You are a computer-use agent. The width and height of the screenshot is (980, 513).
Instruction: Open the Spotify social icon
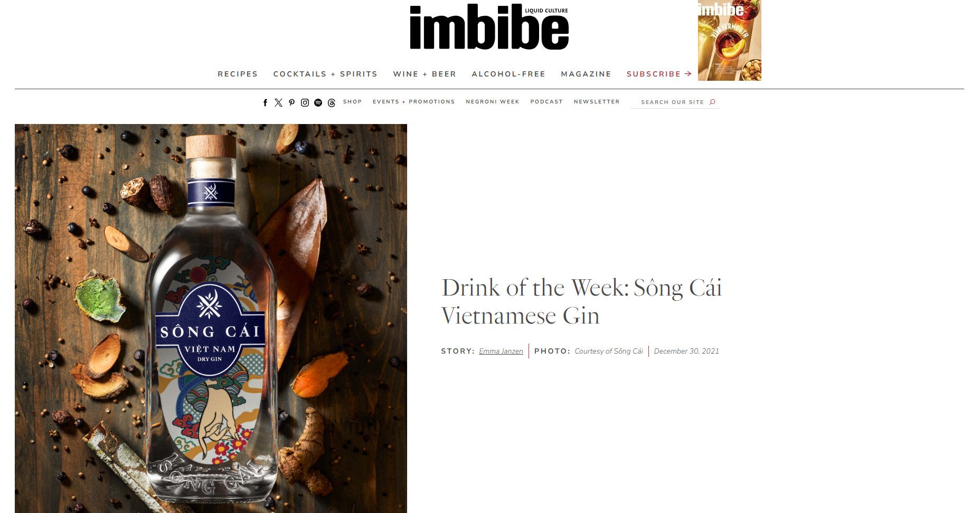click(318, 102)
